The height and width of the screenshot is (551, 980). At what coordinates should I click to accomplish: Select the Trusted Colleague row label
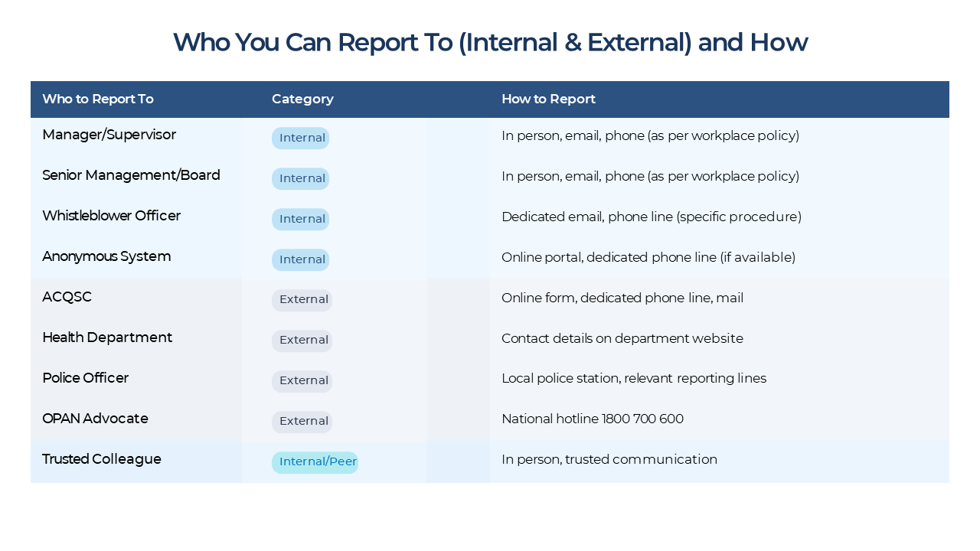[x=102, y=459]
